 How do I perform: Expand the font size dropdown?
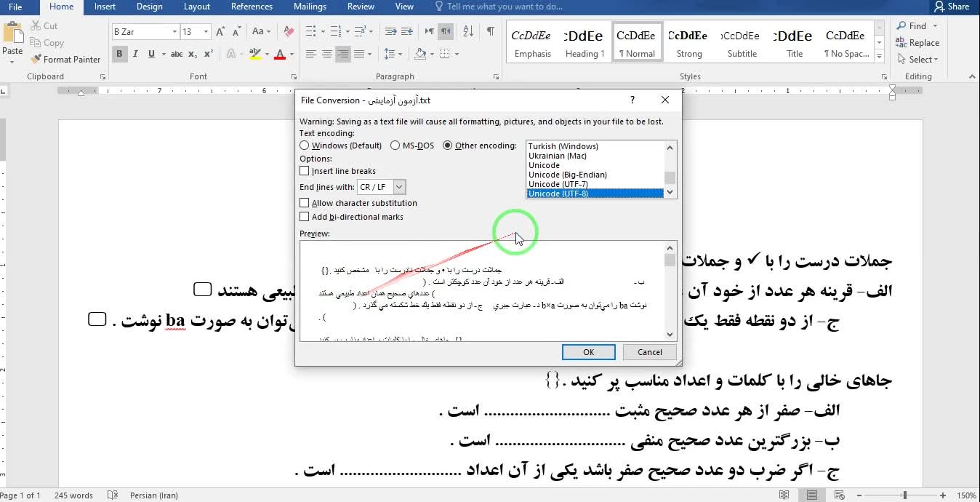point(206,32)
